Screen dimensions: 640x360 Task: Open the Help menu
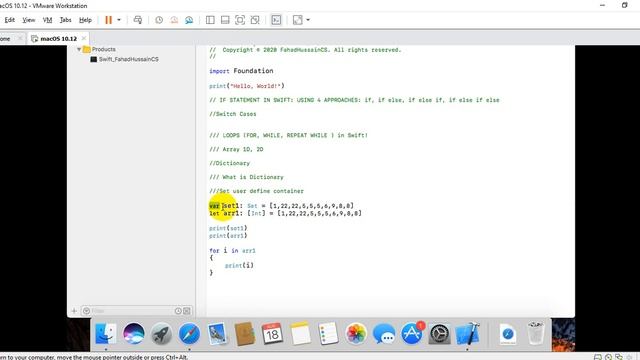point(85,20)
